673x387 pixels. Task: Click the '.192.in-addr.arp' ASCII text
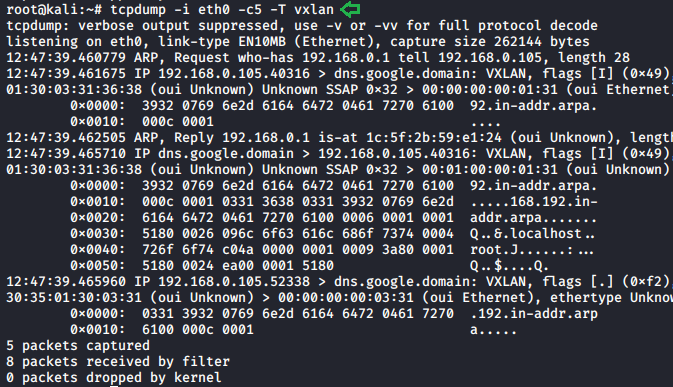(534, 314)
